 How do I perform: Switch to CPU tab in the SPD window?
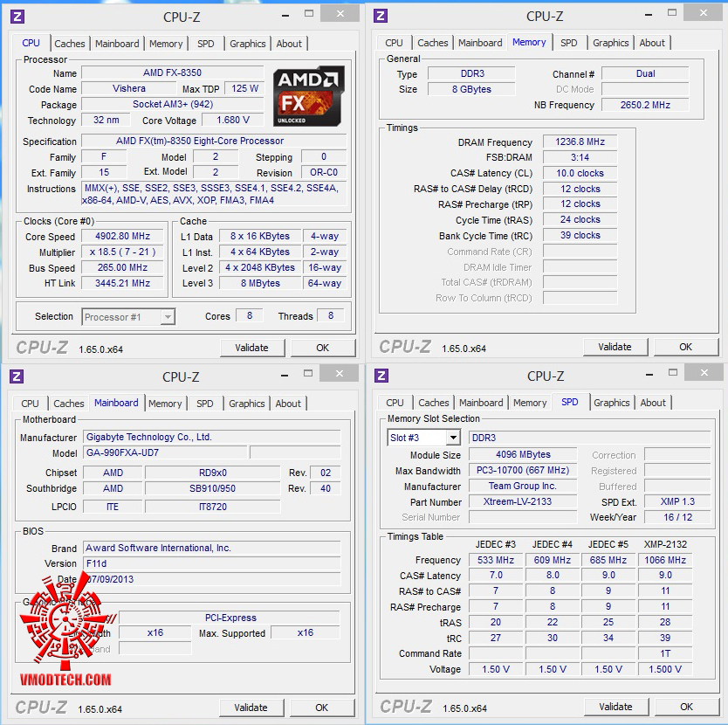click(x=395, y=403)
